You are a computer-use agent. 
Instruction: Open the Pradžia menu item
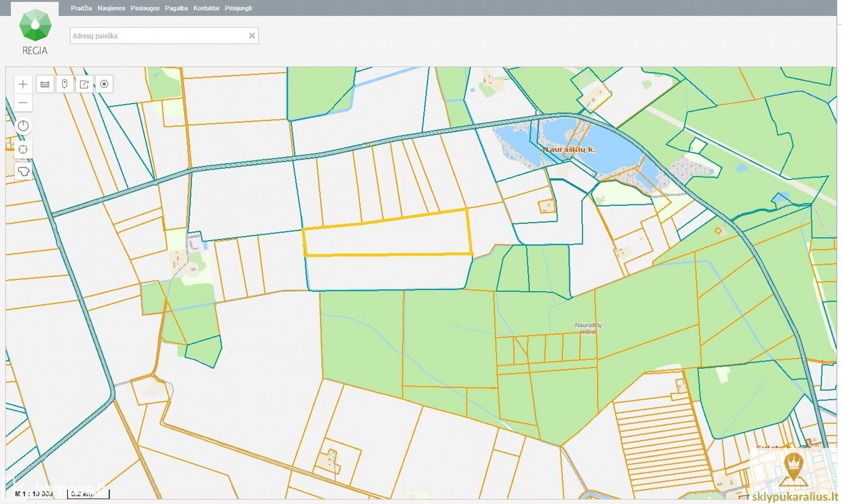tap(82, 8)
